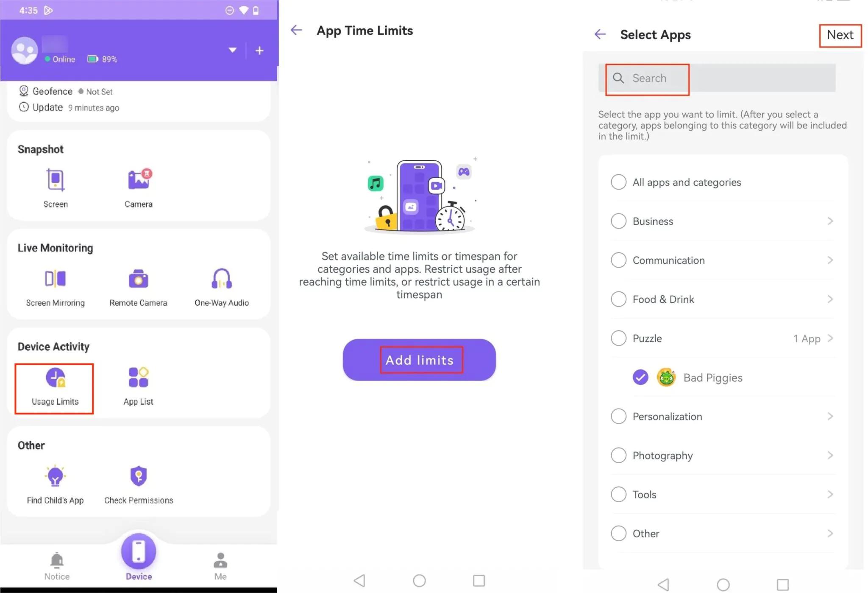Select the All apps and categories radio button
This screenshot has width=868, height=593.
pos(617,182)
